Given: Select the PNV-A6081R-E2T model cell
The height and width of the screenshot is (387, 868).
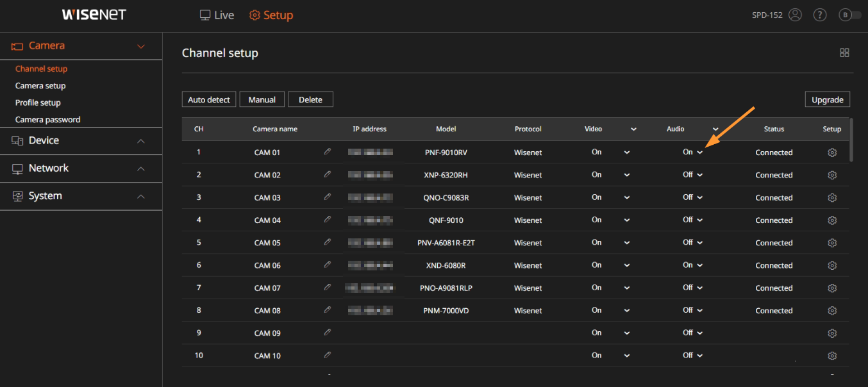Looking at the screenshot, I should [x=446, y=243].
